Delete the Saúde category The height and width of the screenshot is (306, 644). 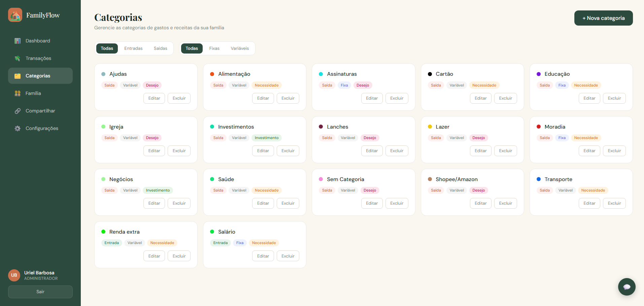pos(288,203)
